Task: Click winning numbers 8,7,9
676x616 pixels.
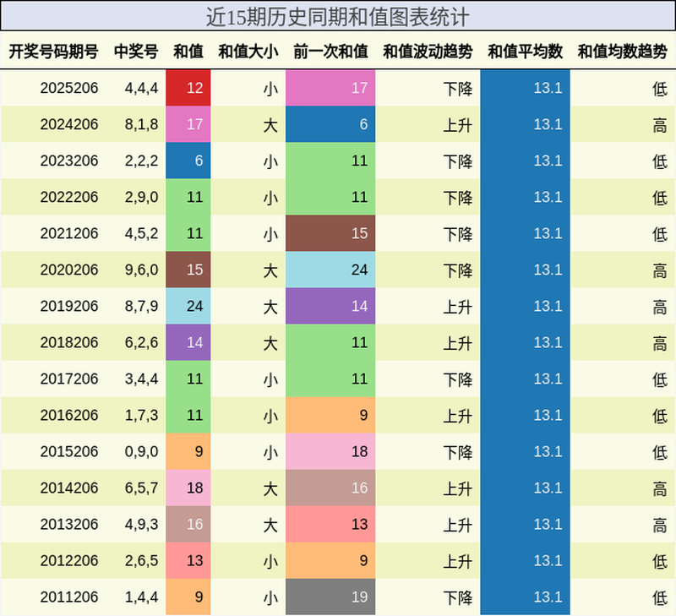Action: [x=141, y=306]
